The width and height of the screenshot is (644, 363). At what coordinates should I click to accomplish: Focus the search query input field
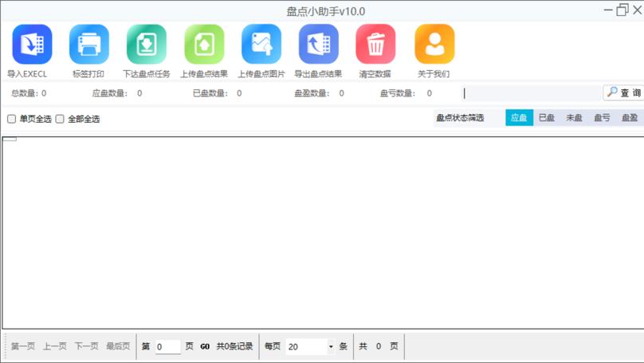[532, 93]
